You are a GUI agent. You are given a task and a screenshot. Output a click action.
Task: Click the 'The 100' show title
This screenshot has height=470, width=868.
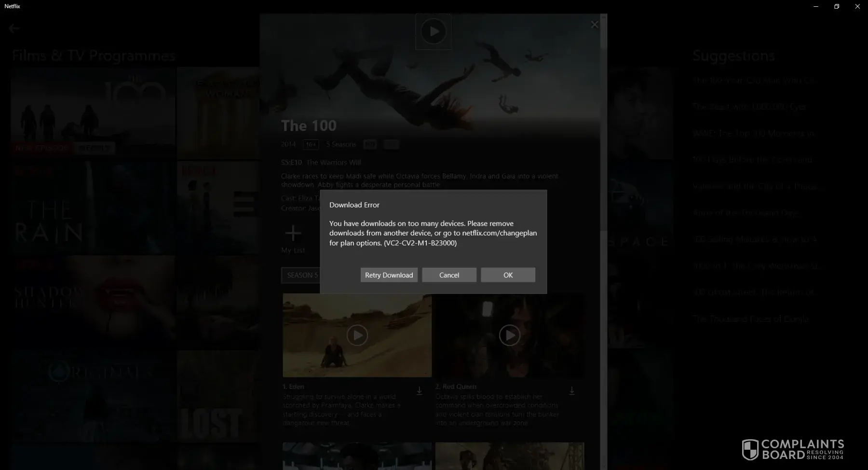[309, 126]
